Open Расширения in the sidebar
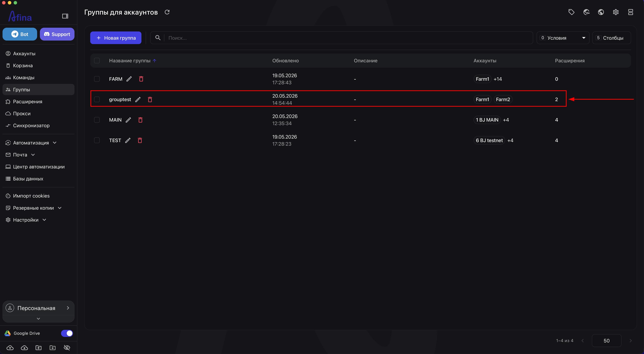Screen dimensions: 644x354 [28, 101]
